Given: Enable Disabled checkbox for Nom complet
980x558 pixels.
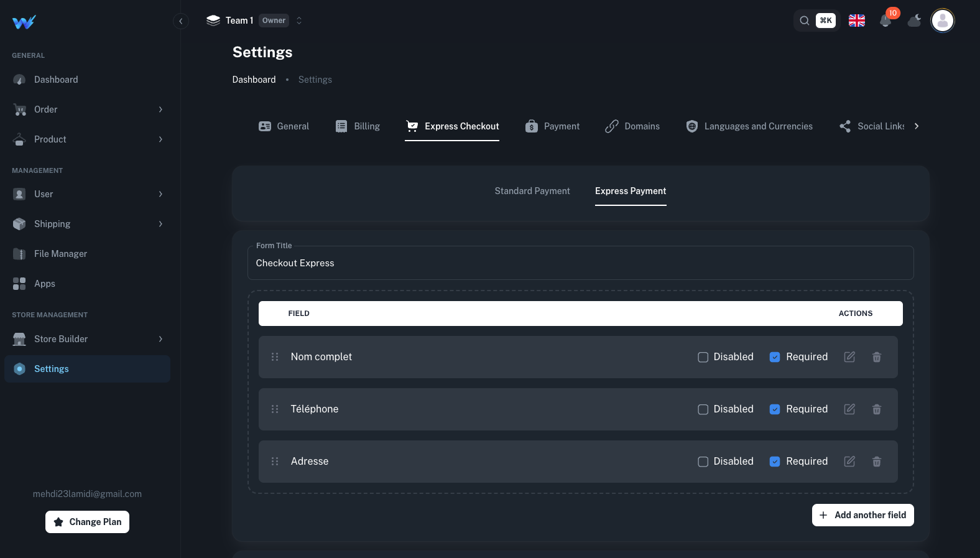Looking at the screenshot, I should click(703, 357).
